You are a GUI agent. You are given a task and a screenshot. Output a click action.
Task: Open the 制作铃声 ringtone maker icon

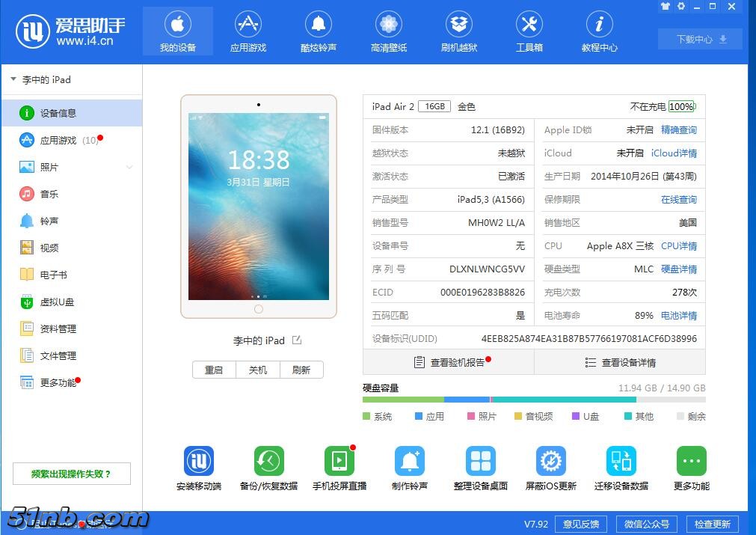tap(409, 461)
